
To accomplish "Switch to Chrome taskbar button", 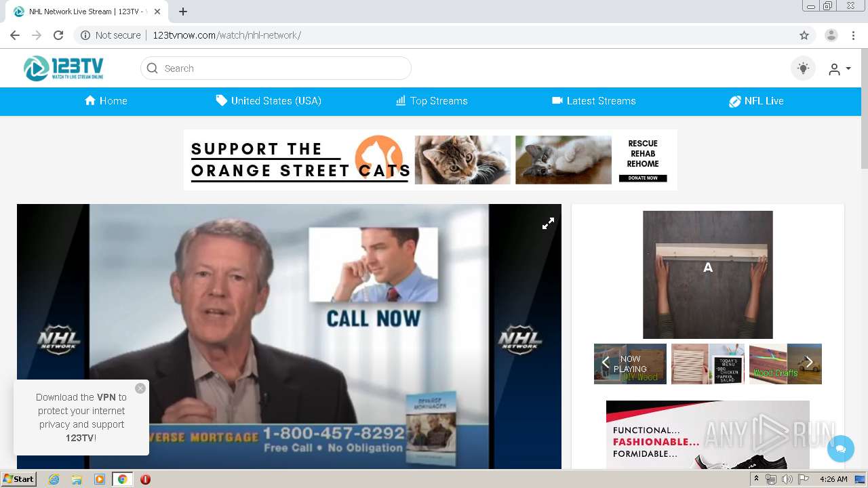I will pos(123,479).
